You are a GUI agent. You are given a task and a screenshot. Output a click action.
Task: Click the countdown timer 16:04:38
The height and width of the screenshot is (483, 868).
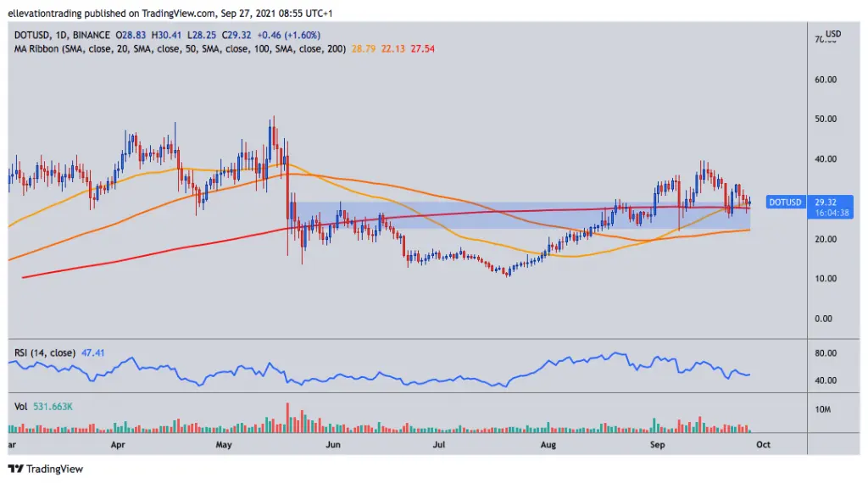[x=832, y=213]
